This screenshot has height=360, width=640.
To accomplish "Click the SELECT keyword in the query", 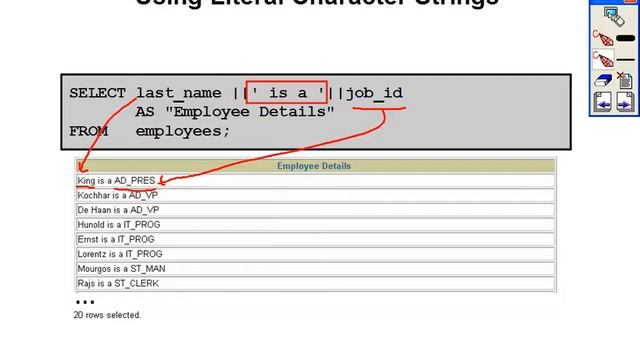I will pos(97,93).
